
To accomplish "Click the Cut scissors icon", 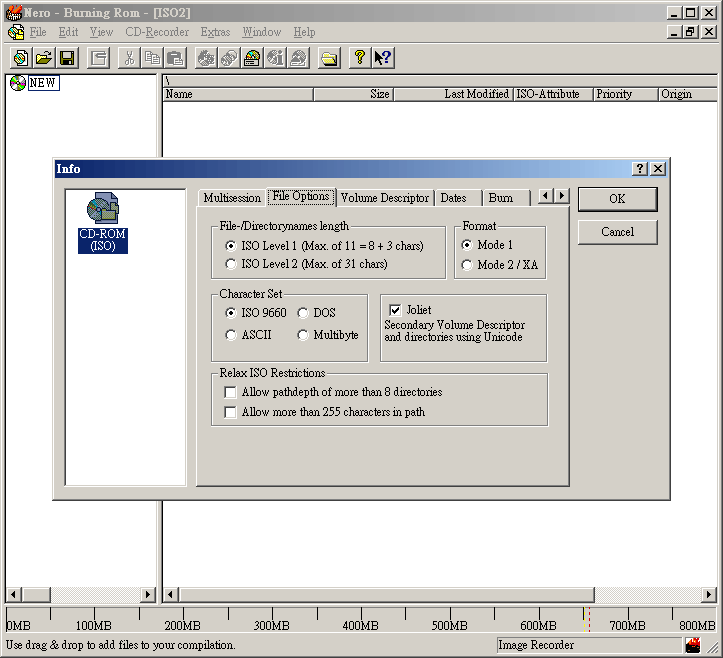I will (130, 58).
